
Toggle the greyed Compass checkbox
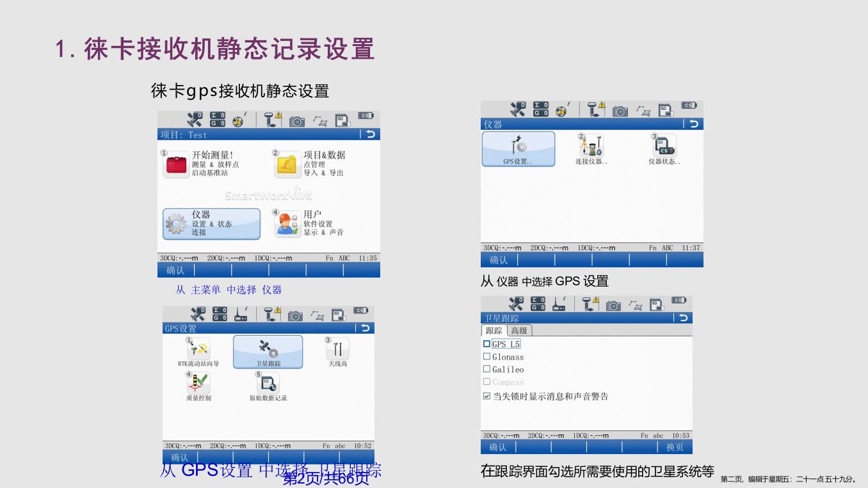tap(486, 382)
